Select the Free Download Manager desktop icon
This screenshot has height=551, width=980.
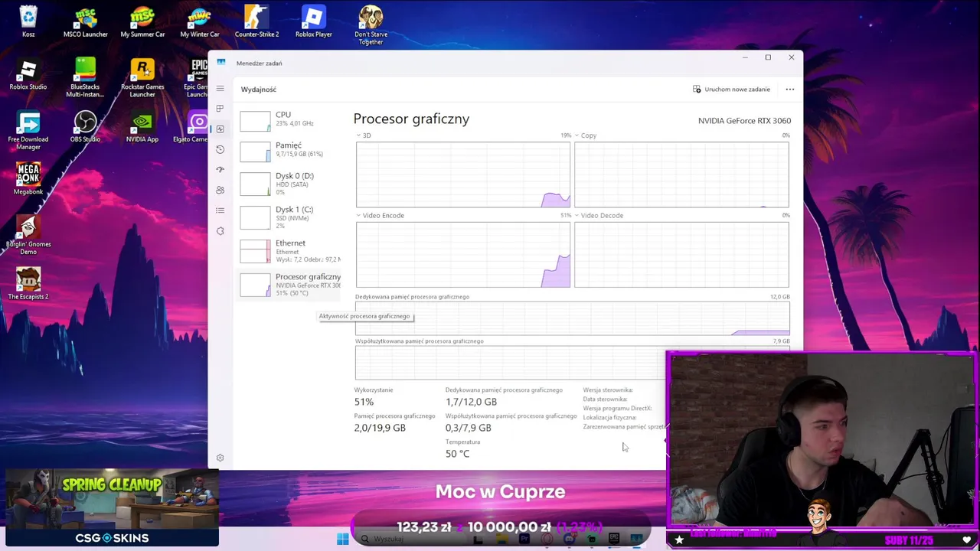tap(28, 130)
